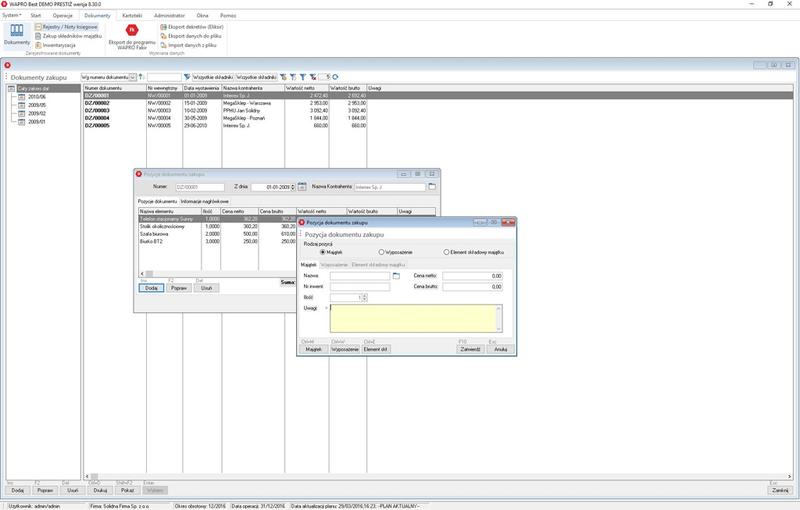Open Eksport dekretów (Elixir) in the ribbon
This screenshot has width=800, height=510.
pos(193,27)
